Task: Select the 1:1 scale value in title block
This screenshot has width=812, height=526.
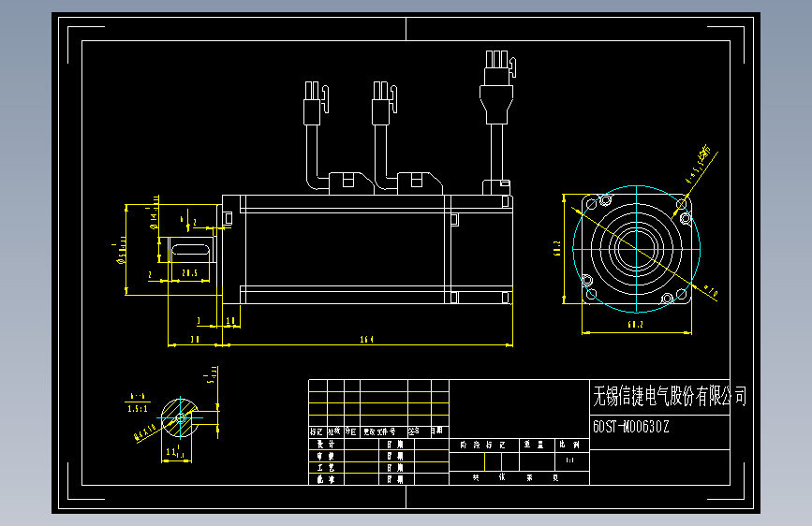Action: (x=569, y=460)
